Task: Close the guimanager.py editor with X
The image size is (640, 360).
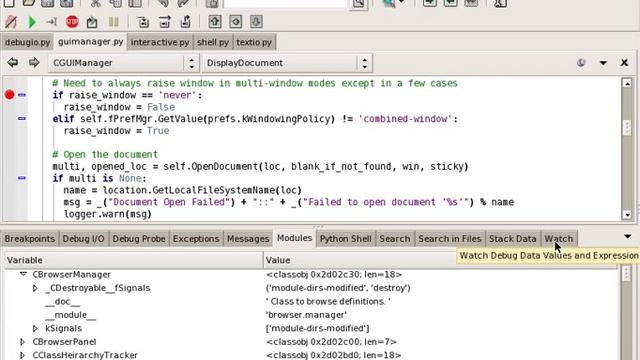Action: coord(624,63)
